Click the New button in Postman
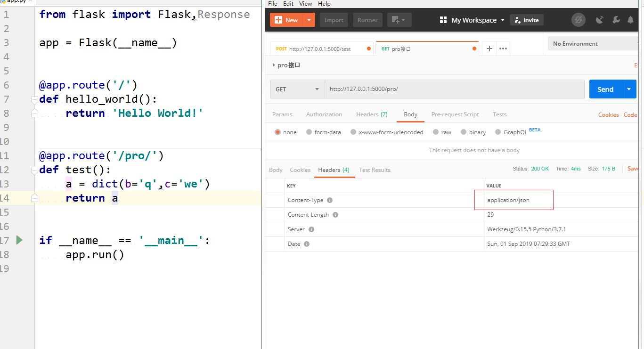Screen dimensions: 644x349 click(x=286, y=20)
